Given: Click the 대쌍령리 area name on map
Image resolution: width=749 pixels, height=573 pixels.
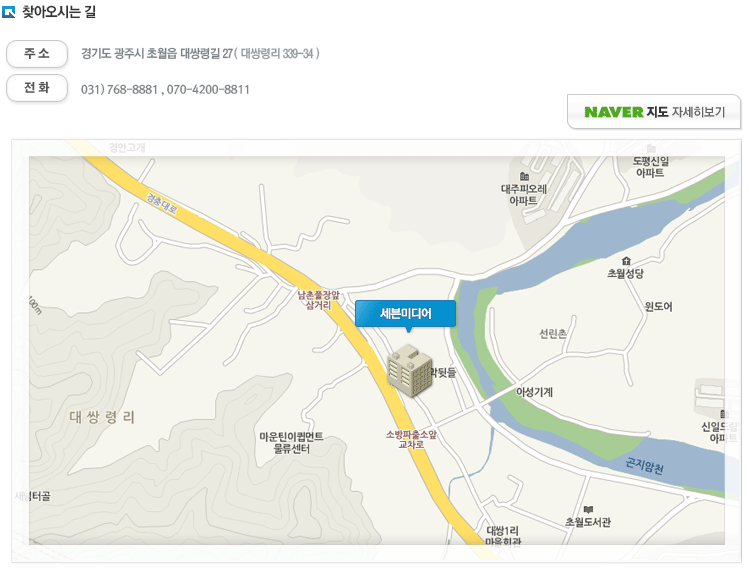Looking at the screenshot, I should [x=102, y=417].
